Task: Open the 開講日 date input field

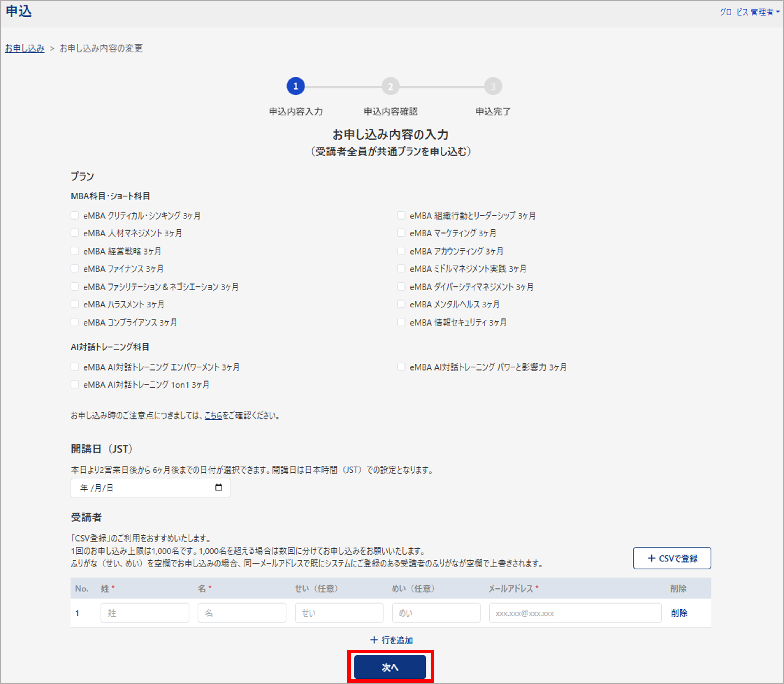Action: (x=151, y=488)
